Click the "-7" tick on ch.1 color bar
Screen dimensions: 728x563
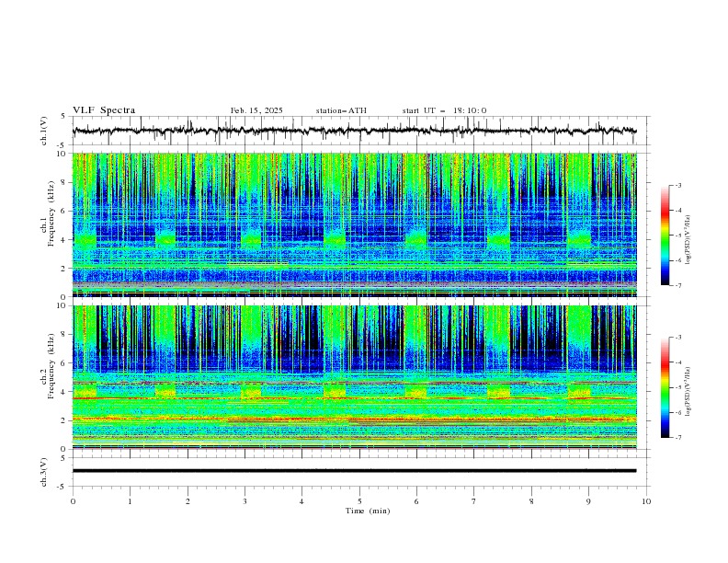[678, 285]
